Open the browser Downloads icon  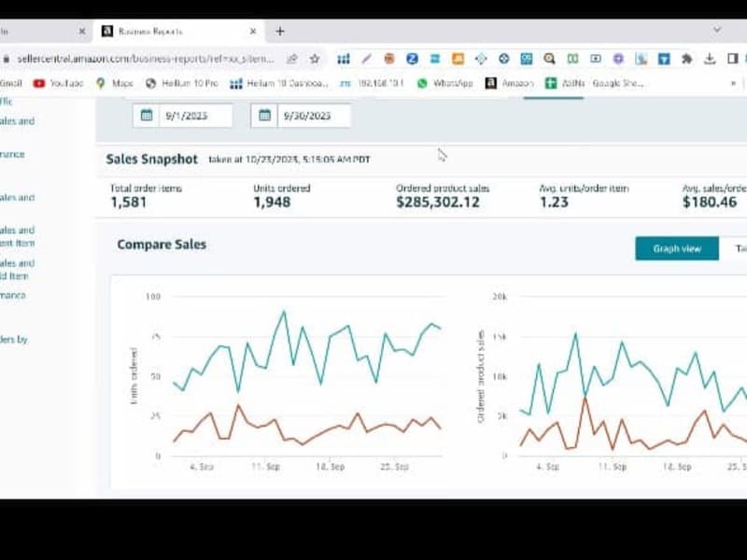click(710, 59)
